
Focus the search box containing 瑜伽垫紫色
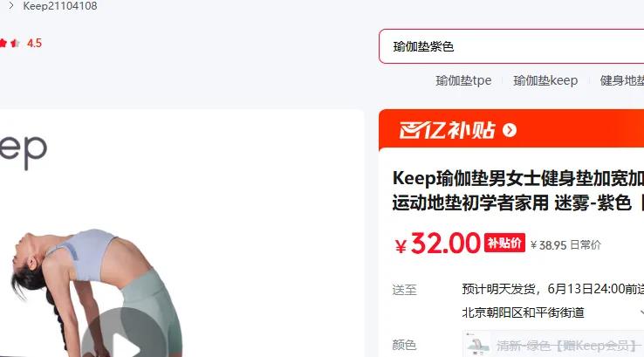(x=511, y=46)
